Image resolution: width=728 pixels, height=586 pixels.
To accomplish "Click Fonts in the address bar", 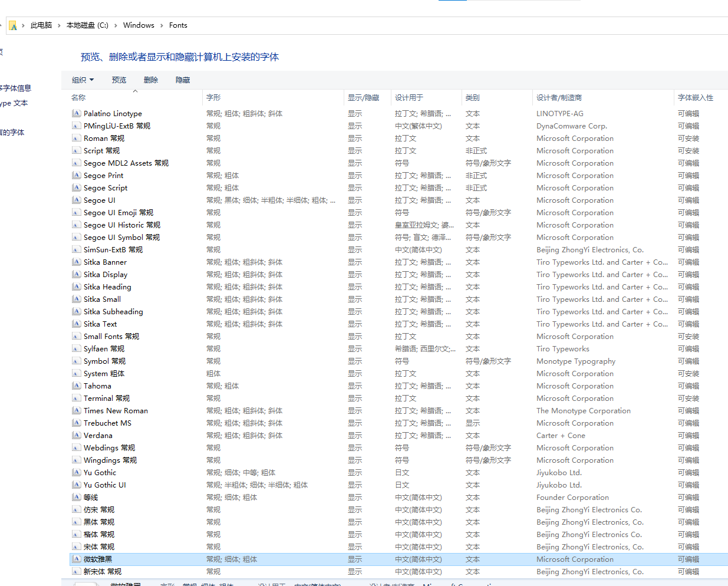I will click(178, 25).
